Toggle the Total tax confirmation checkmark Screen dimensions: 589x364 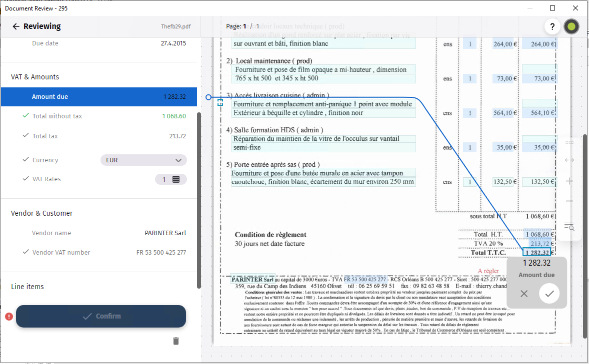coord(25,136)
